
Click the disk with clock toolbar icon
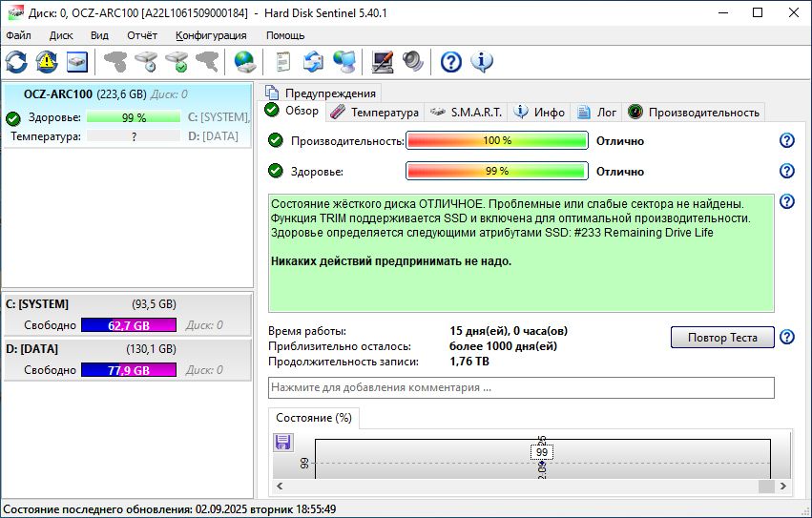click(146, 62)
